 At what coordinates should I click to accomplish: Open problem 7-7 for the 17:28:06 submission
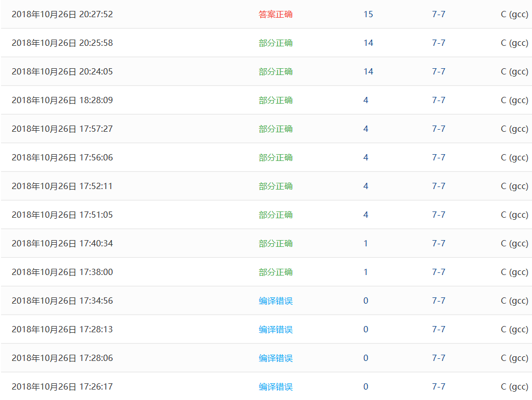click(438, 358)
